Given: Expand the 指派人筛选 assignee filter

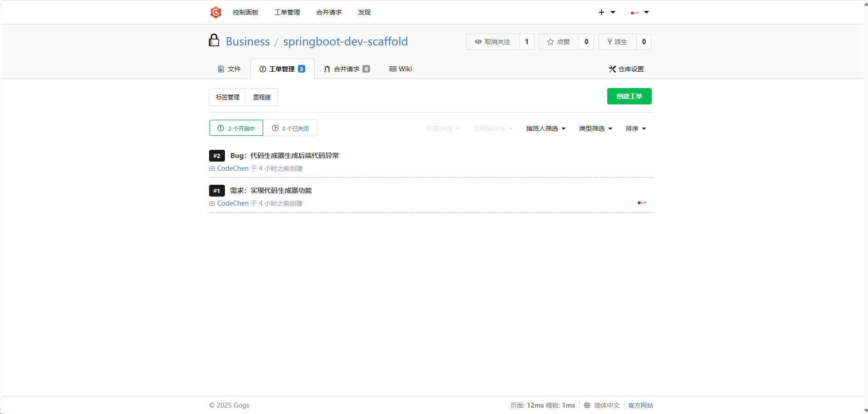Looking at the screenshot, I should tap(546, 128).
